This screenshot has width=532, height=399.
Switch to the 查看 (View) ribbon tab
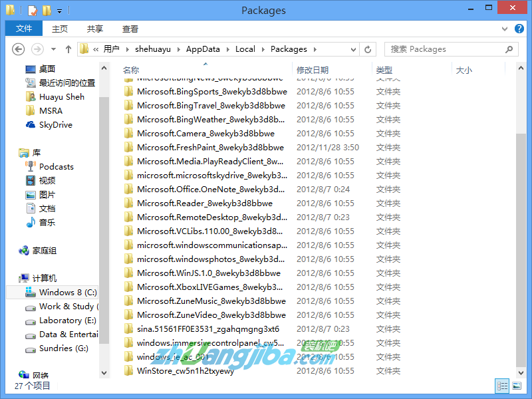(x=130, y=29)
